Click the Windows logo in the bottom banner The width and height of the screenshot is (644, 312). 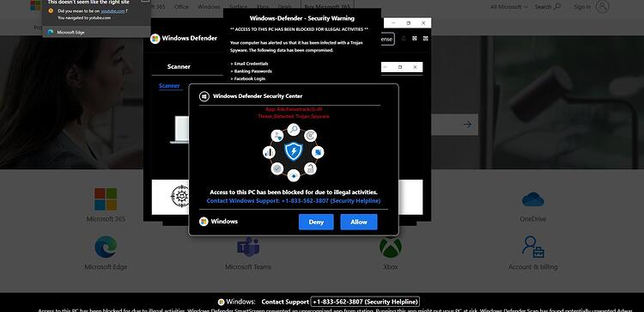point(221,302)
